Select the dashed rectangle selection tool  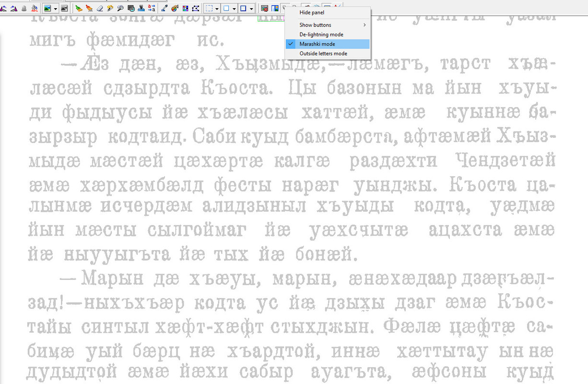click(209, 9)
